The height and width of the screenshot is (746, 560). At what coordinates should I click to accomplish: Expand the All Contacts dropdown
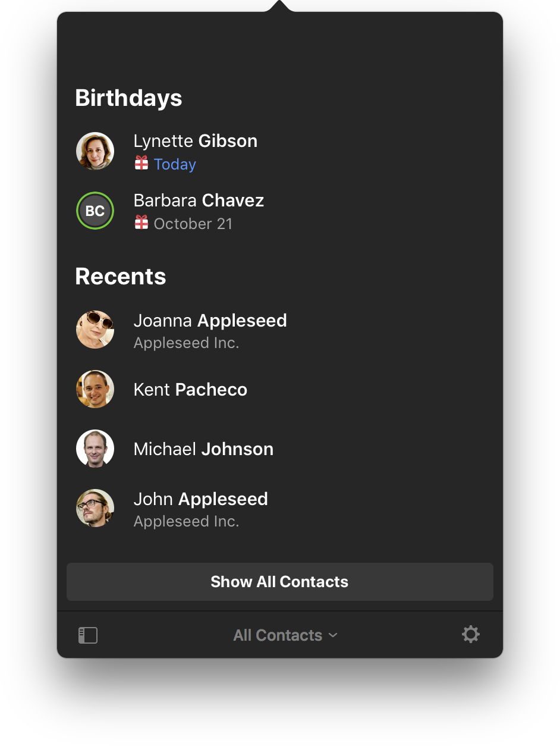coord(285,635)
